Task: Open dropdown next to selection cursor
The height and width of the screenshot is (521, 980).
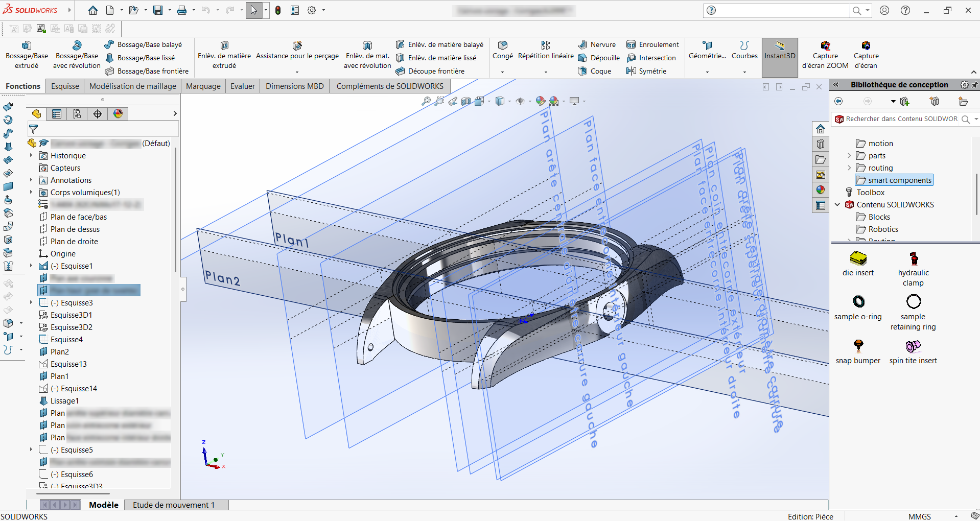Action: pyautogui.click(x=266, y=10)
